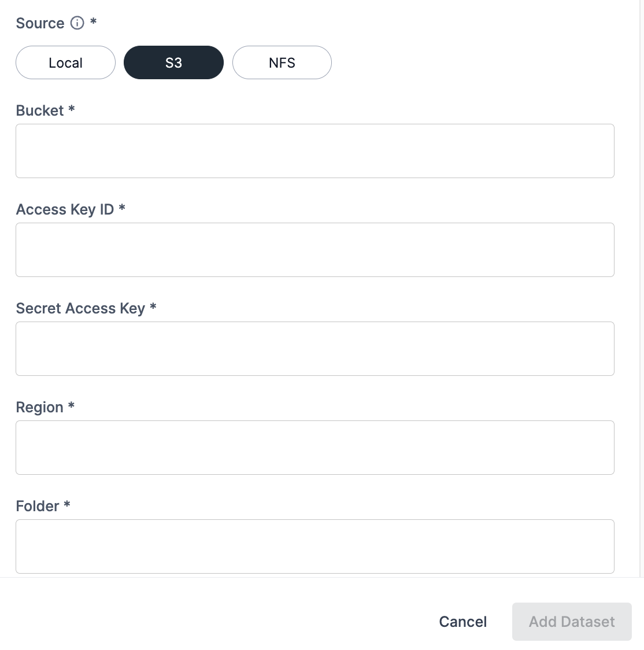
Task: Click the Region text box
Action: click(314, 448)
